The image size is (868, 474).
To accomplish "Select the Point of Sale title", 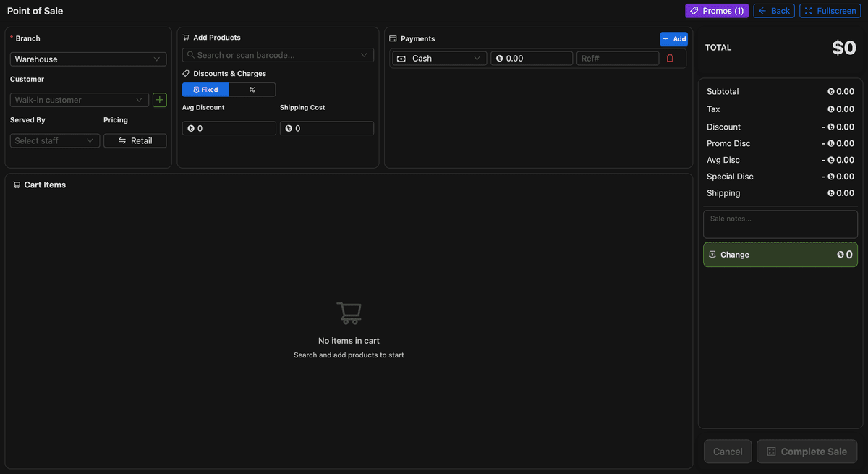I will 35,11.
